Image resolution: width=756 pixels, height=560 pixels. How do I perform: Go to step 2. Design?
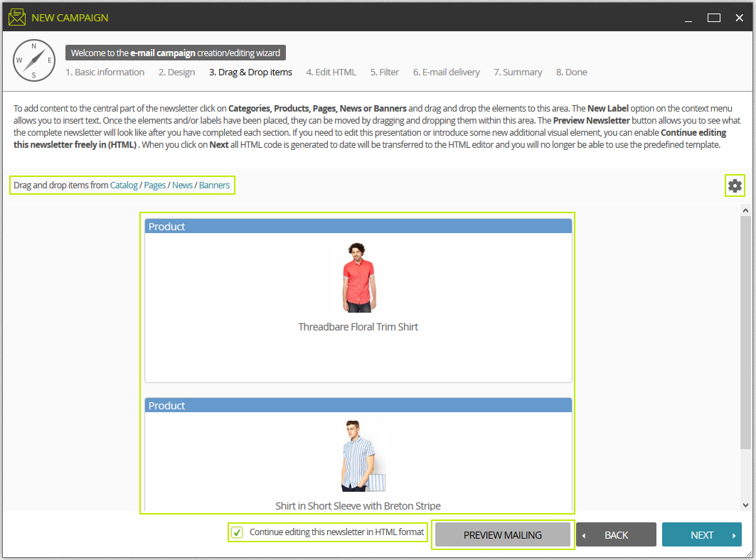click(x=177, y=72)
